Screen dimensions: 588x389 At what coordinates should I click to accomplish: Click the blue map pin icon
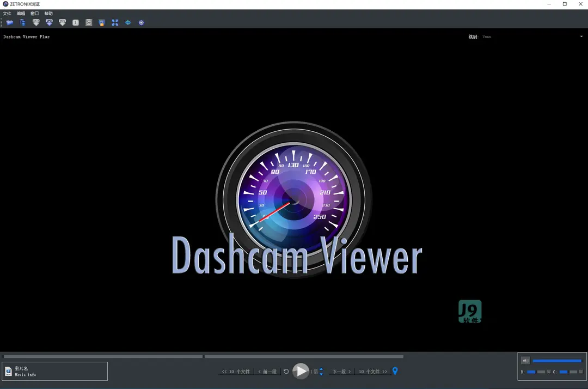tap(395, 371)
